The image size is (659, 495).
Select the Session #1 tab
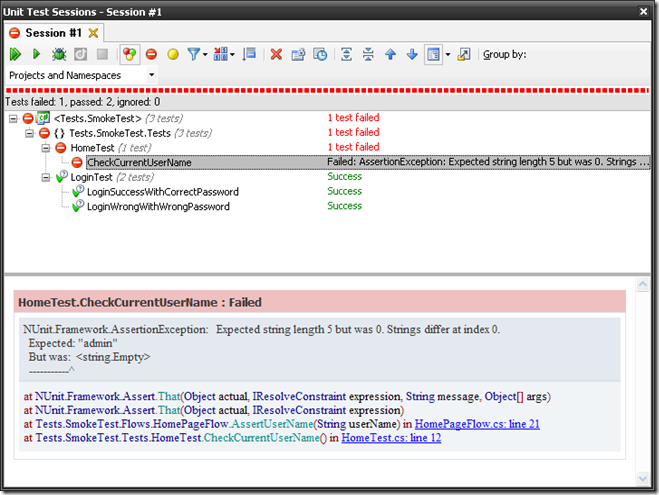click(53, 33)
